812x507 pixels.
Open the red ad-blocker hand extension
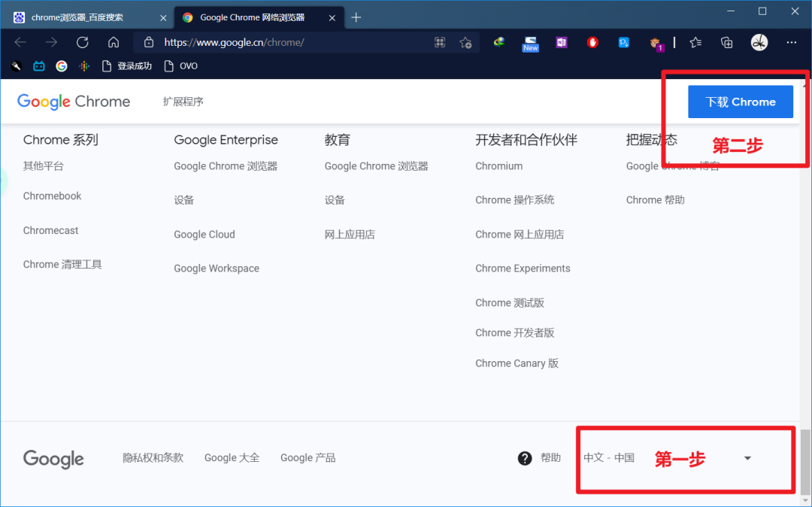(x=592, y=42)
